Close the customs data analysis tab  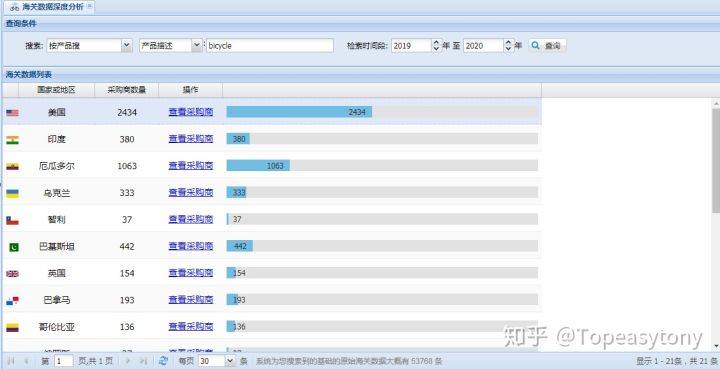[x=90, y=6]
